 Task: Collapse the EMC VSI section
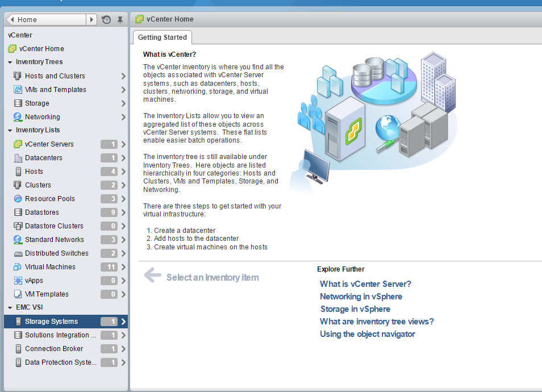point(10,308)
